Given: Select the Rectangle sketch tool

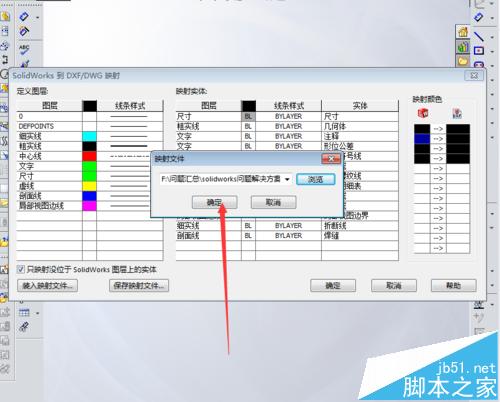Looking at the screenshot, I should coord(479,51).
